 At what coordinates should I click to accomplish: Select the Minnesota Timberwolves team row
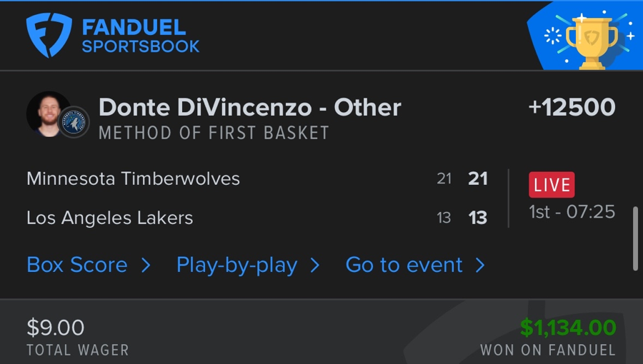pos(133,178)
